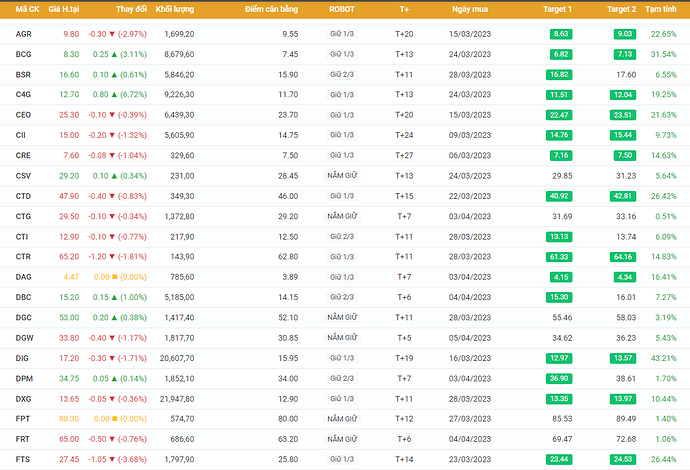Click the Ngày mua column header

(469, 8)
